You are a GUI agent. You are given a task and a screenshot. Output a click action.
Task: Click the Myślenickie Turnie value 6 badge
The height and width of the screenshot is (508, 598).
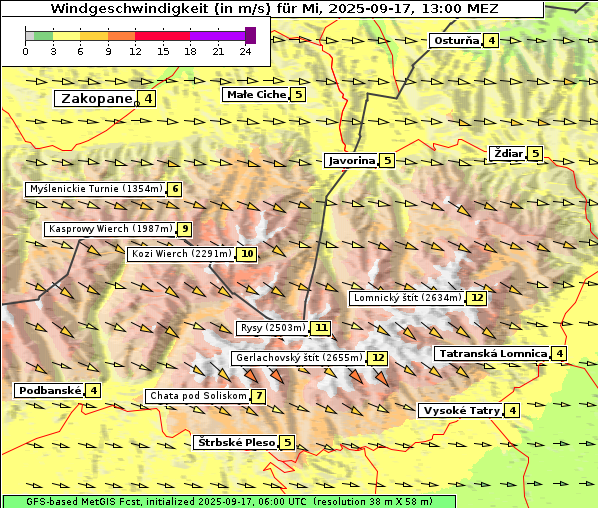tap(175, 189)
